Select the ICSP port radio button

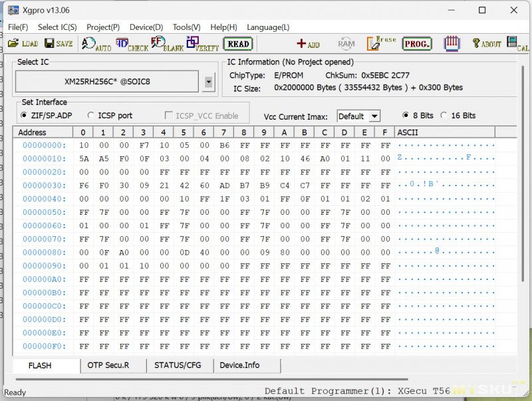(x=91, y=116)
